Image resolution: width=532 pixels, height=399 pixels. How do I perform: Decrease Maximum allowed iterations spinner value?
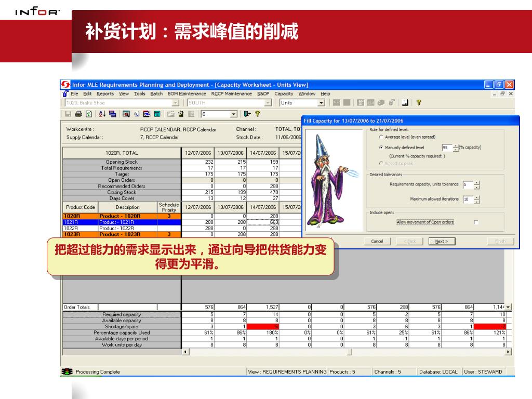click(x=477, y=202)
